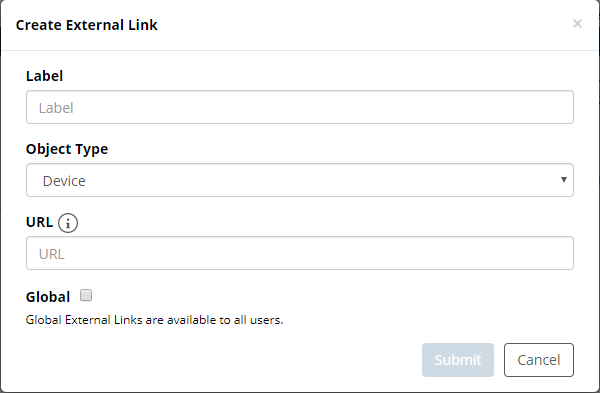Click the bold Global label text

point(48,297)
